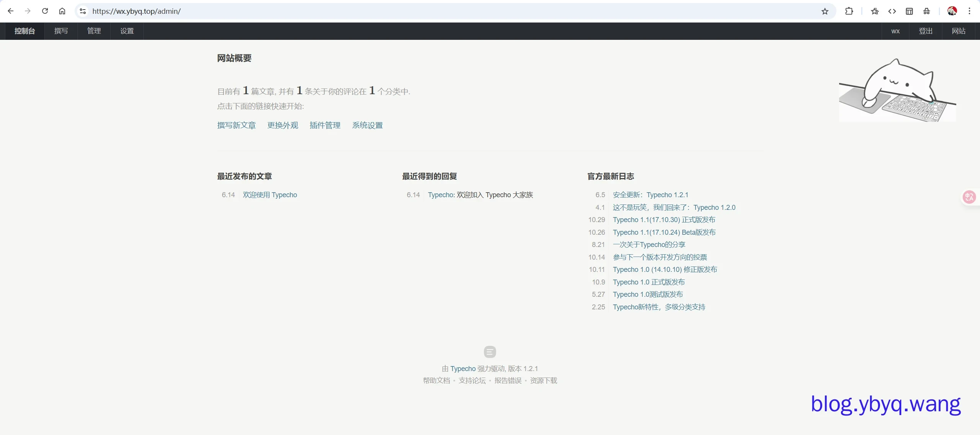This screenshot has height=435, width=980.
Task: Open Typecho 1.1(17.10.30) 正式版发布 entry
Action: [664, 220]
